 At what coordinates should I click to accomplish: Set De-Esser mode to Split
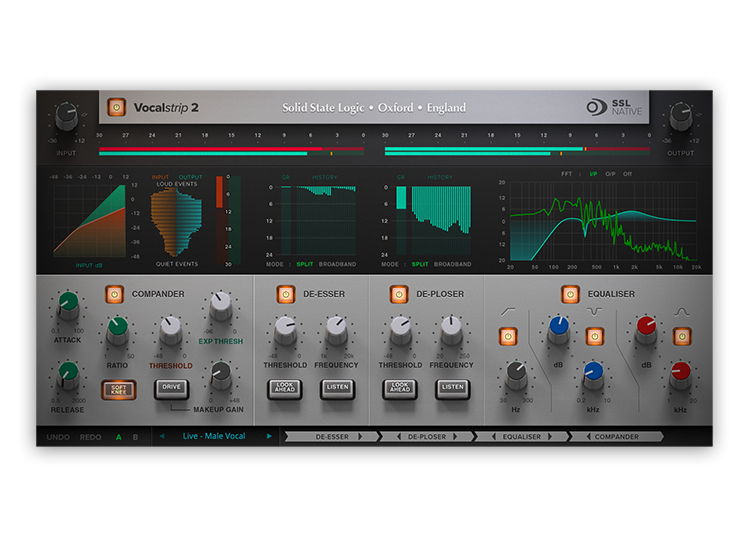click(x=305, y=264)
